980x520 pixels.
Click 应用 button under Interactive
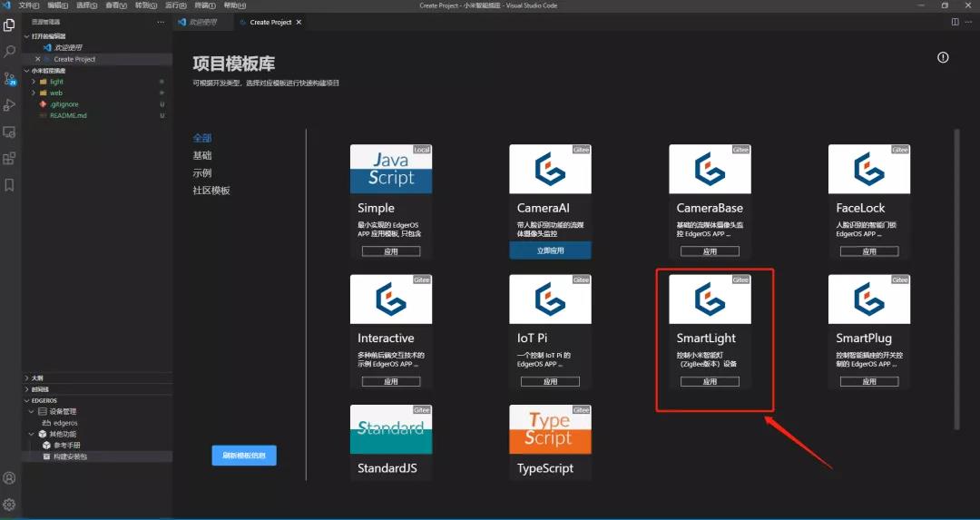click(390, 381)
